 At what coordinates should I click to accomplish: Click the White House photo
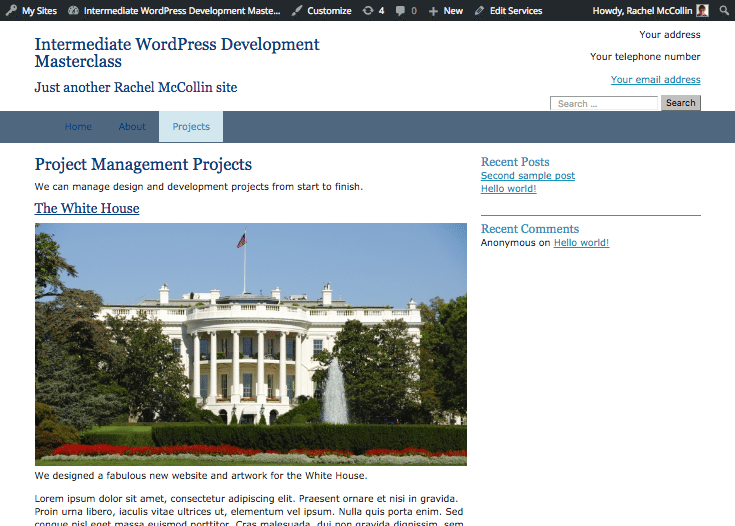tap(250, 344)
